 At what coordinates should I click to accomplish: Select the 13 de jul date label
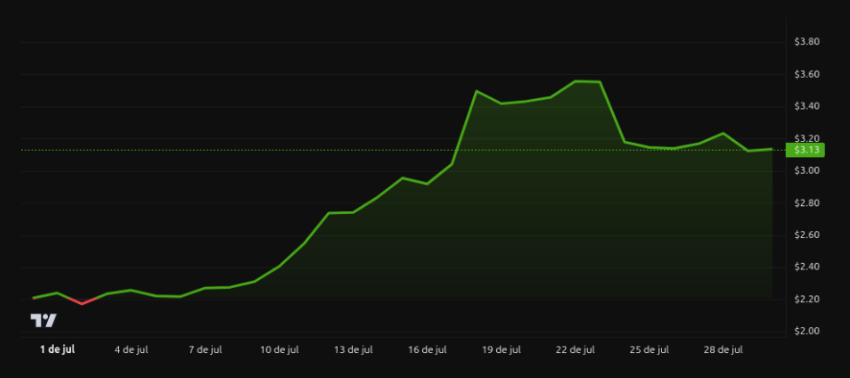(x=353, y=350)
